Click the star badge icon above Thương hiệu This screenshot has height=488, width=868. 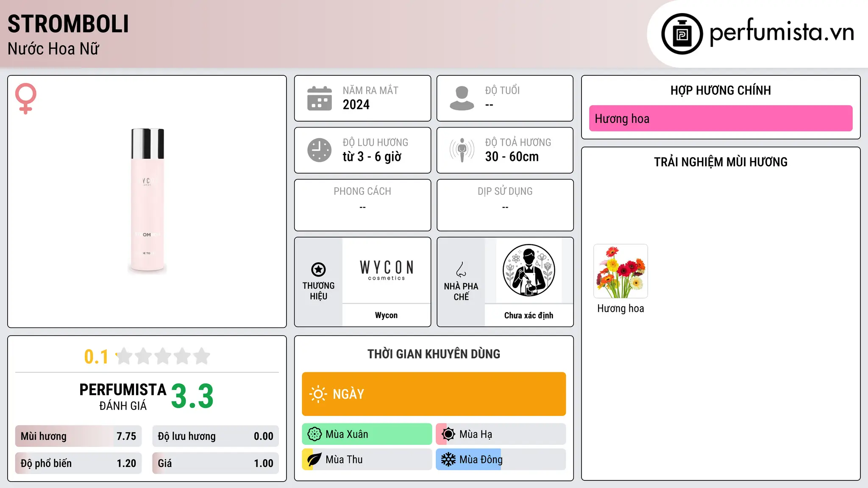pos(318,269)
